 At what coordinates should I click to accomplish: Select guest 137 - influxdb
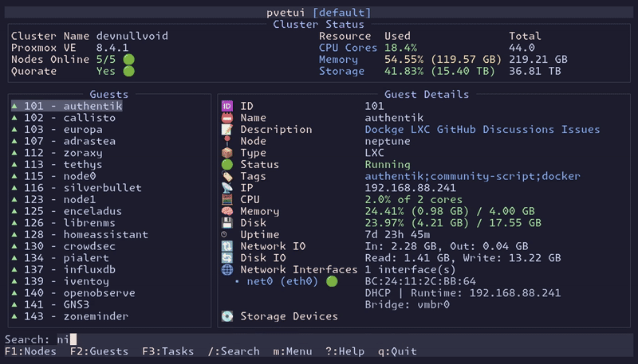(x=64, y=270)
